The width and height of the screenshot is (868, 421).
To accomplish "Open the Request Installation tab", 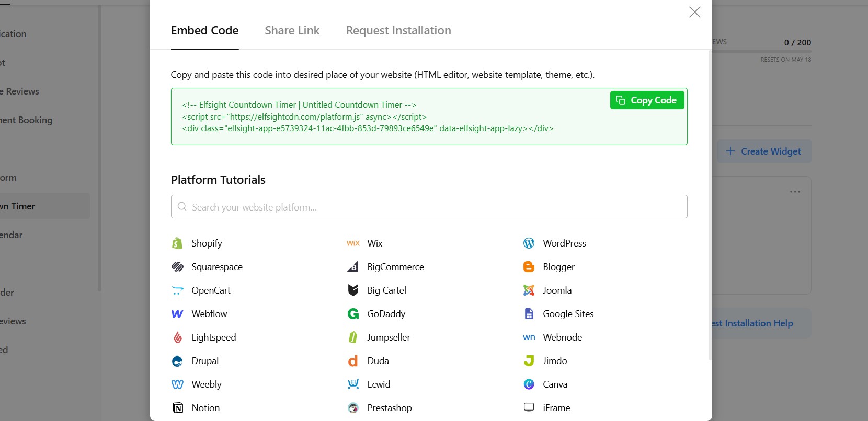I will [x=398, y=30].
